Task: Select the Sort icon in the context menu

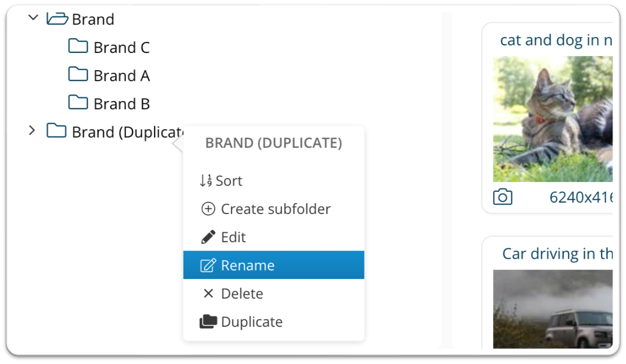Action: click(x=207, y=180)
